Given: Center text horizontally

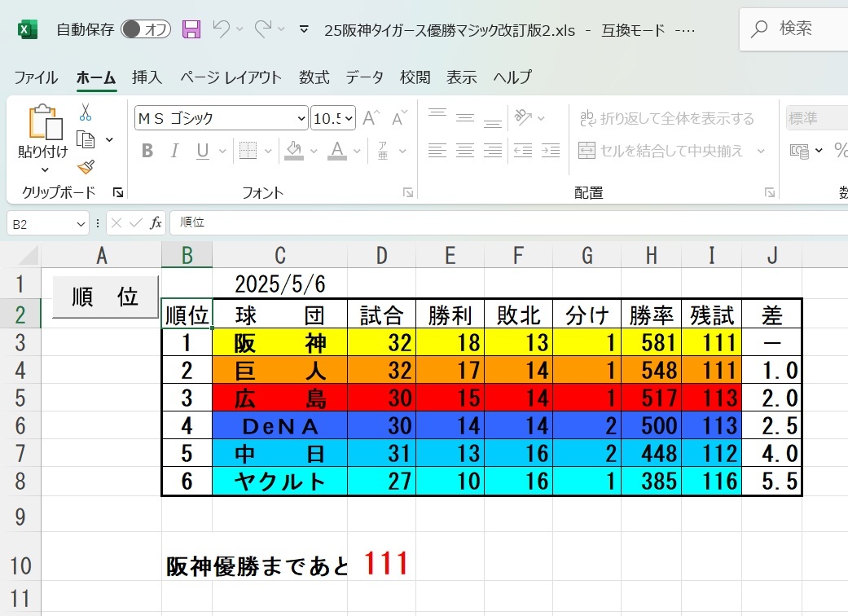Looking at the screenshot, I should click(464, 151).
